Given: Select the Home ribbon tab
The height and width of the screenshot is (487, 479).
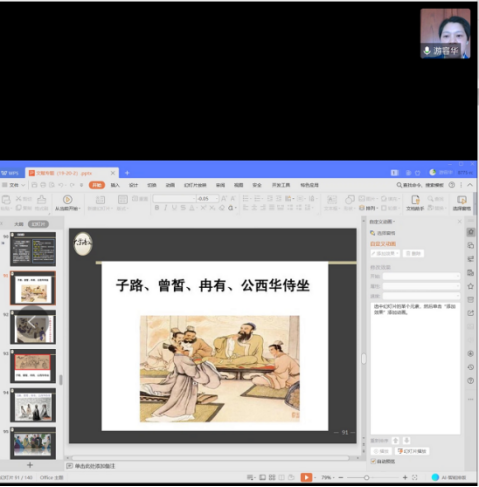Looking at the screenshot, I should click(x=97, y=185).
